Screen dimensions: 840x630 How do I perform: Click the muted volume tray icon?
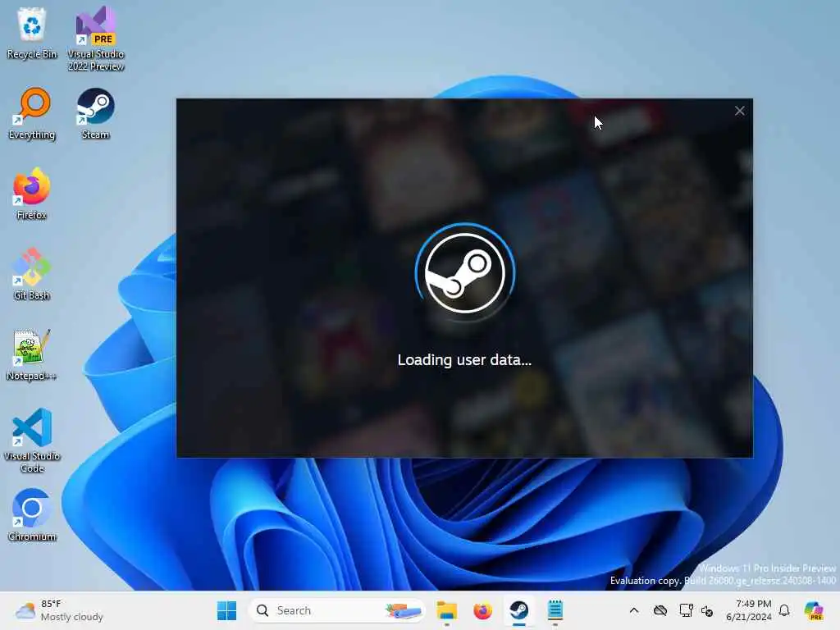tap(707, 610)
